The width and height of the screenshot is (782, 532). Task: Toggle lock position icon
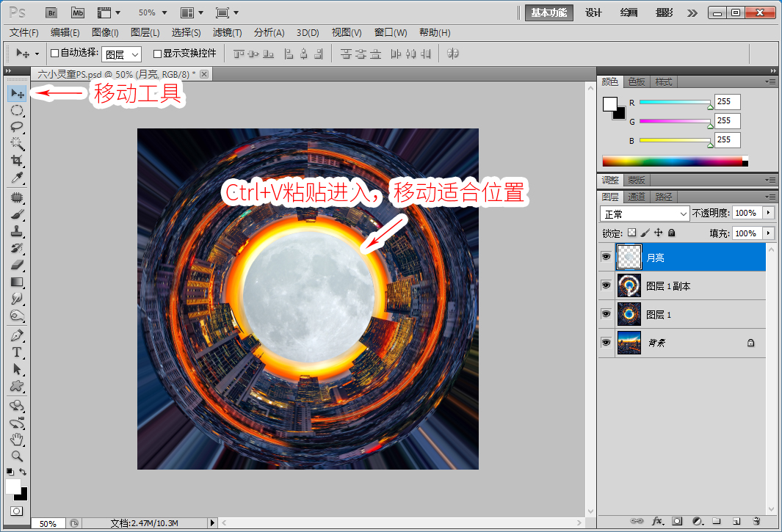click(x=659, y=233)
